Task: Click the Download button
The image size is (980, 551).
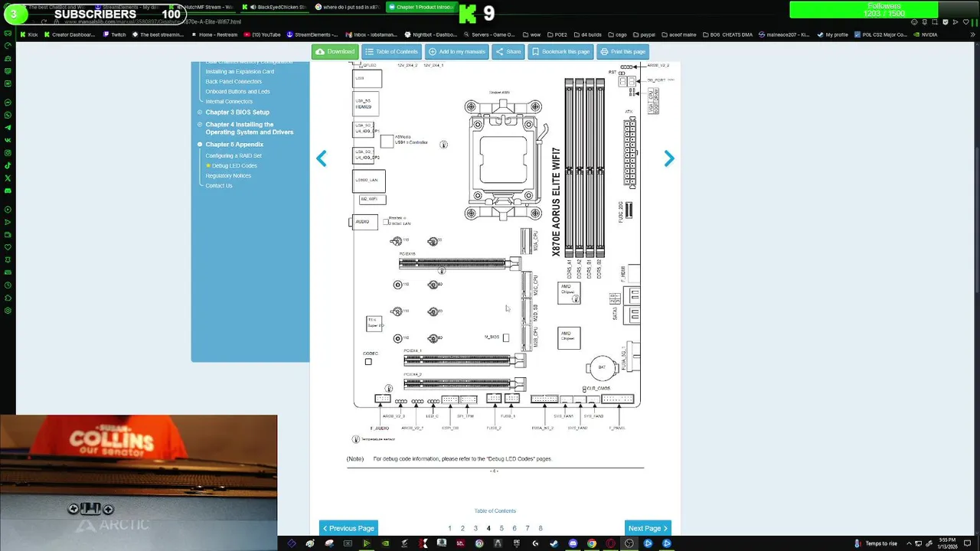Action: tap(335, 51)
